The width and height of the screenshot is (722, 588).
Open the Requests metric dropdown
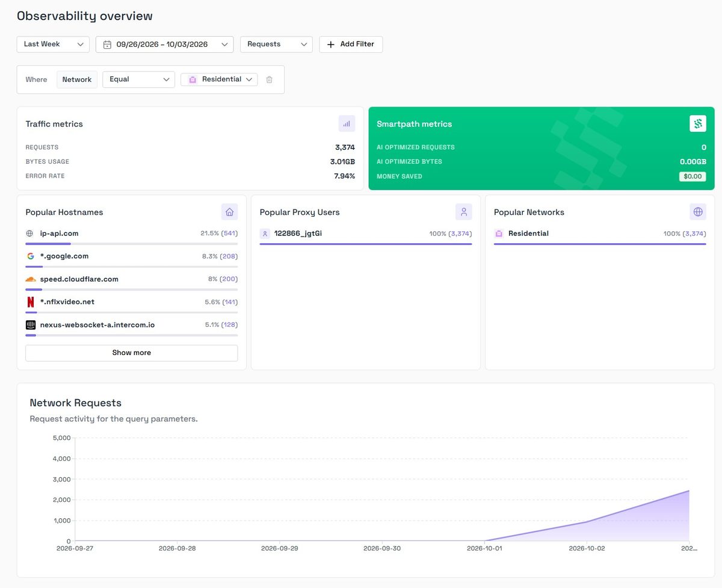click(x=276, y=45)
